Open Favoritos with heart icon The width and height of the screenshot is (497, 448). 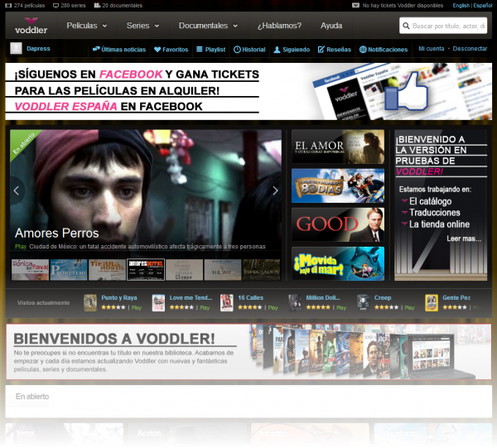[x=171, y=50]
